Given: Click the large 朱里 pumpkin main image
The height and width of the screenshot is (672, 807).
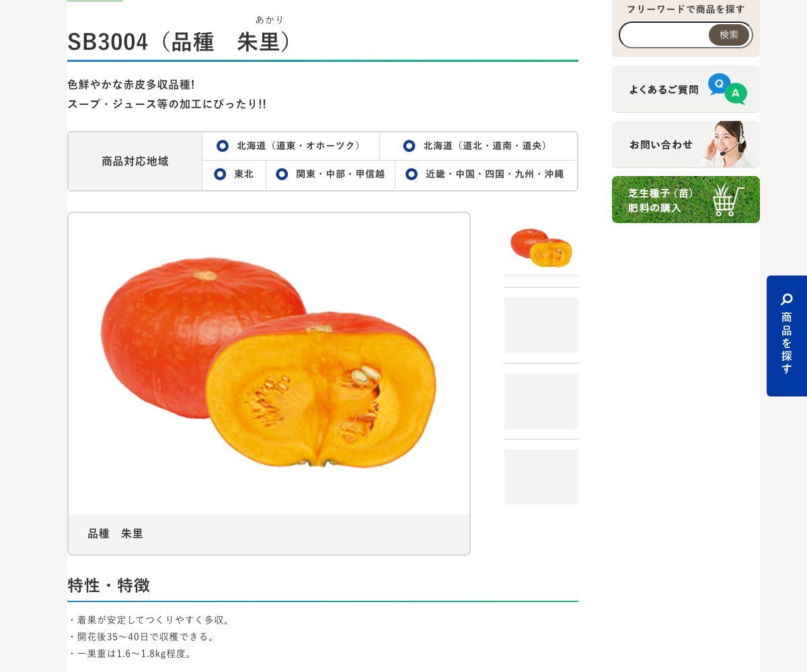Looking at the screenshot, I should point(269,364).
